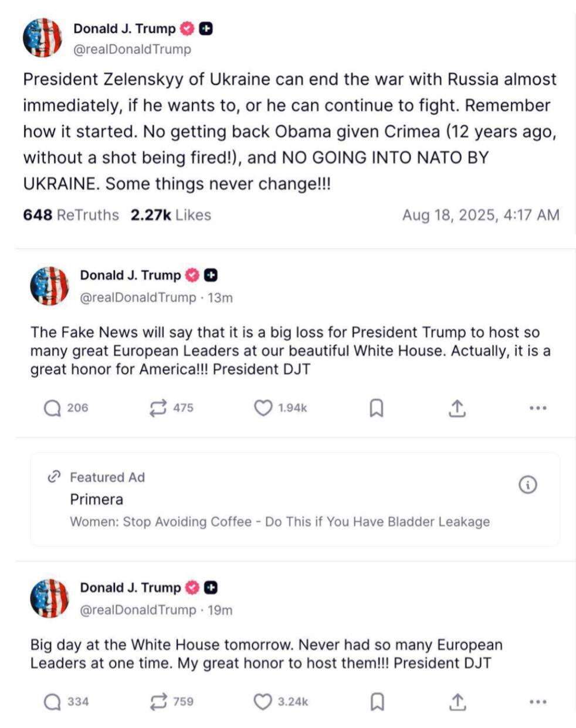Open more options on Big day post

(538, 702)
